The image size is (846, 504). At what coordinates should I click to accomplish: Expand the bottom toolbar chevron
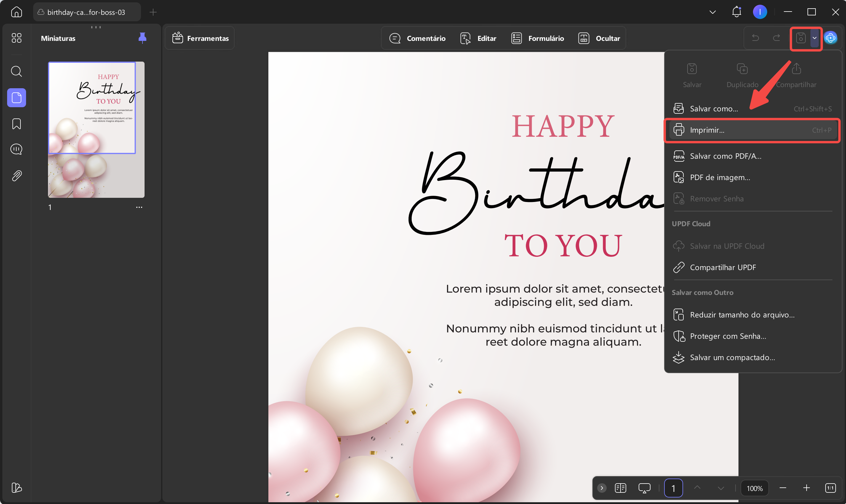(602, 488)
